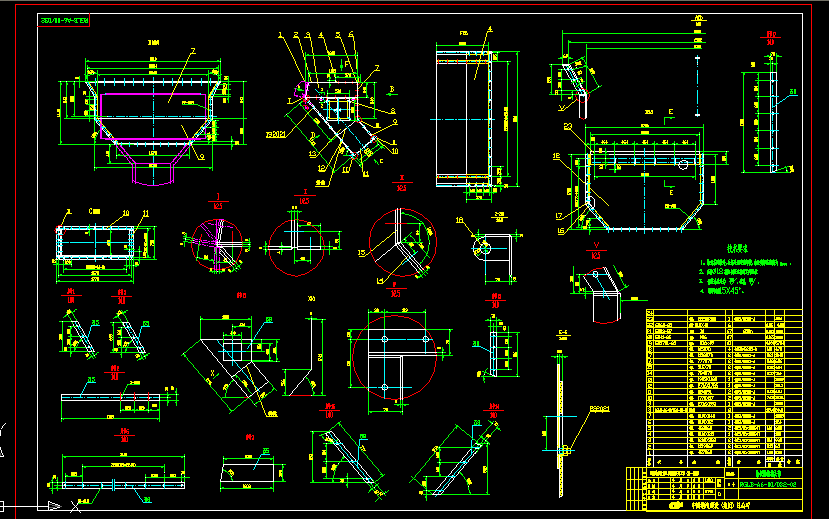Click the leftmost red detail circle with magenta lines
This screenshot has width=829, height=519.
coord(213,245)
